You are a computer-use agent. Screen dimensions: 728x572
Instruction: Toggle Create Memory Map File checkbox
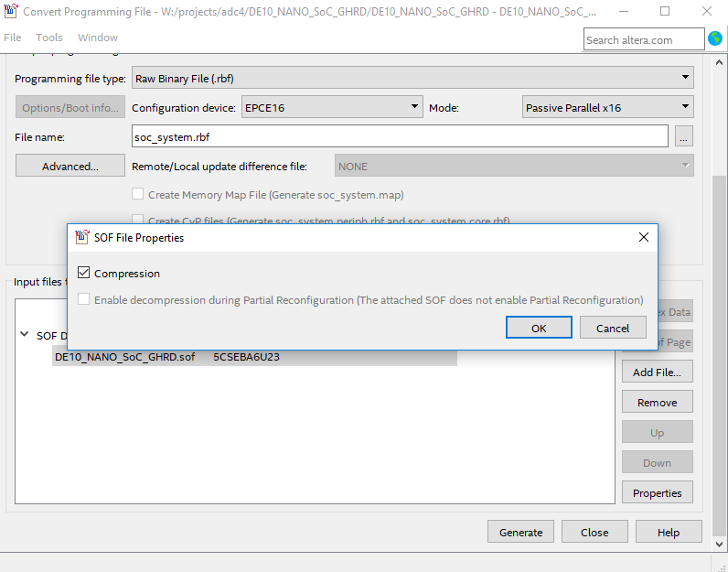coord(137,194)
